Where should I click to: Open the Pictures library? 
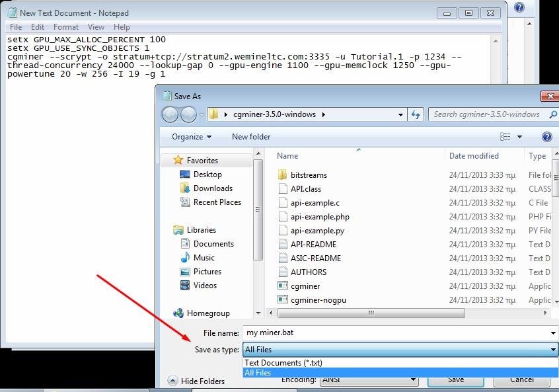(207, 272)
